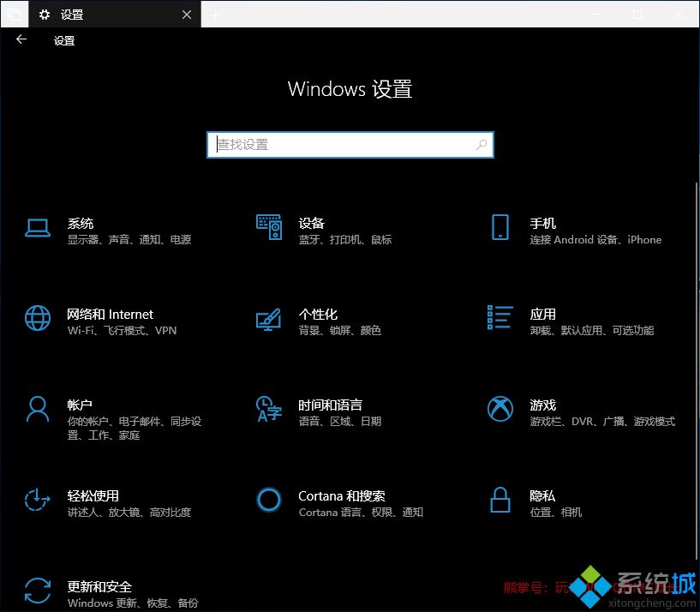
Task: Focus the 查找设置 search field
Action: coord(350,145)
